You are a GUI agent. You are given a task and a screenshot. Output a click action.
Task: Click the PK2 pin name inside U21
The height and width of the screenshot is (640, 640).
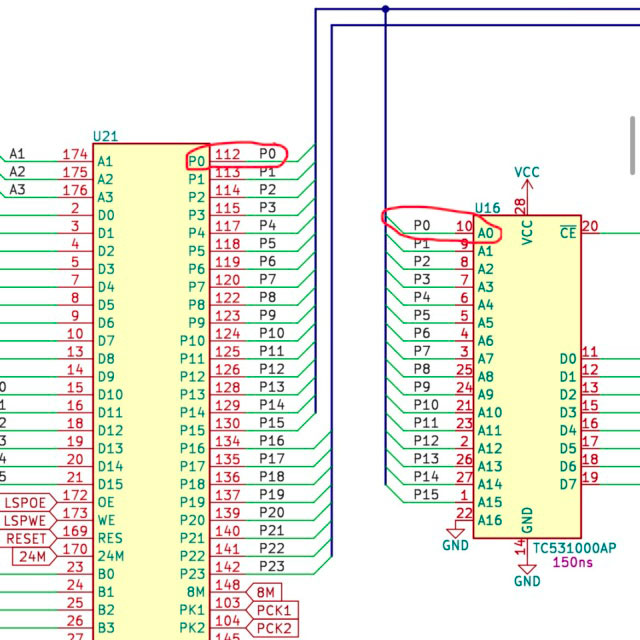[x=192, y=628]
